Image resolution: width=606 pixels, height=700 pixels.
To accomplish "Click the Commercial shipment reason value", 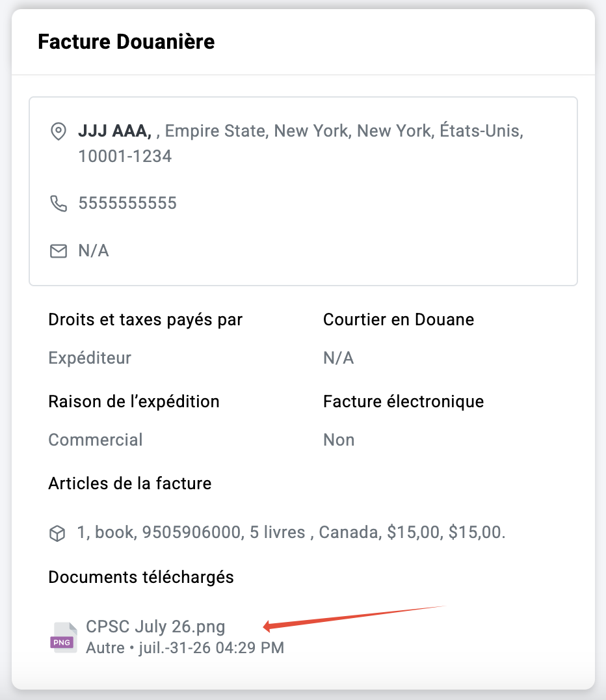I will pos(96,440).
